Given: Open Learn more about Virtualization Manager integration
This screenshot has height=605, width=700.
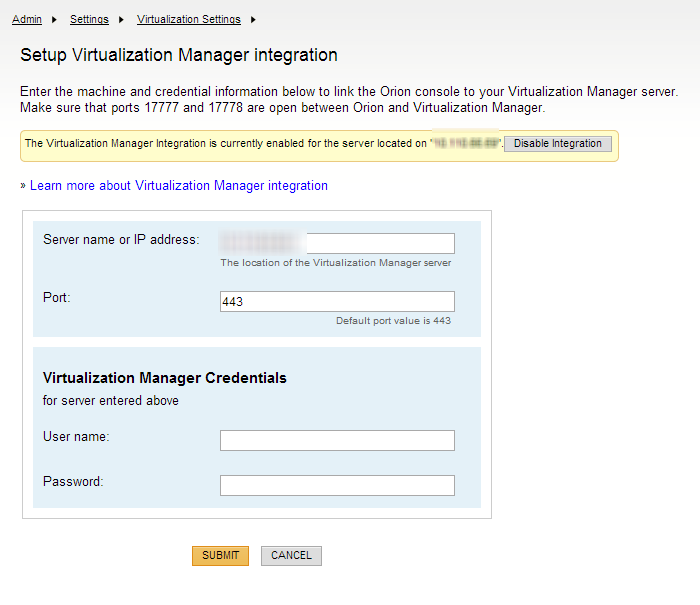Looking at the screenshot, I should 179,185.
